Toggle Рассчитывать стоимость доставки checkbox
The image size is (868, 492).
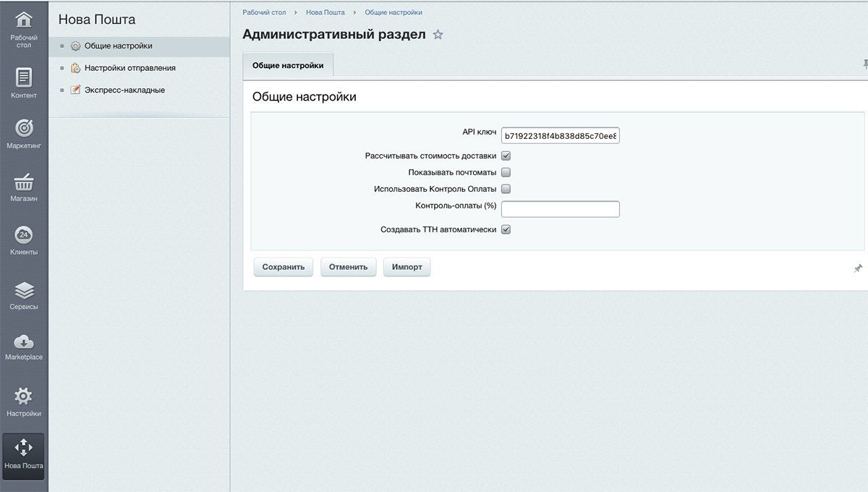pyautogui.click(x=506, y=156)
